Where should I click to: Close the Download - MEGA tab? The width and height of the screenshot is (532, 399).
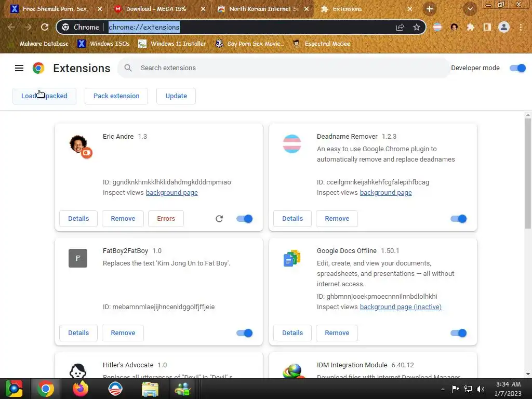click(203, 9)
